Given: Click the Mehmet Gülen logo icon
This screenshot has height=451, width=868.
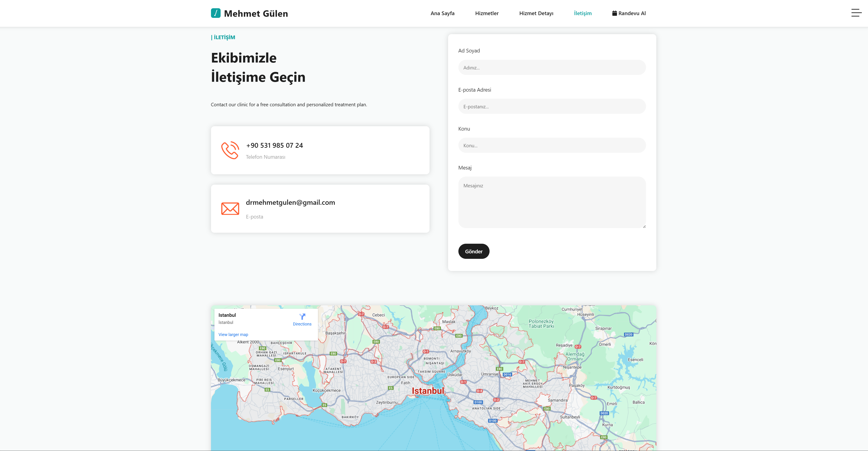Looking at the screenshot, I should coord(216,13).
